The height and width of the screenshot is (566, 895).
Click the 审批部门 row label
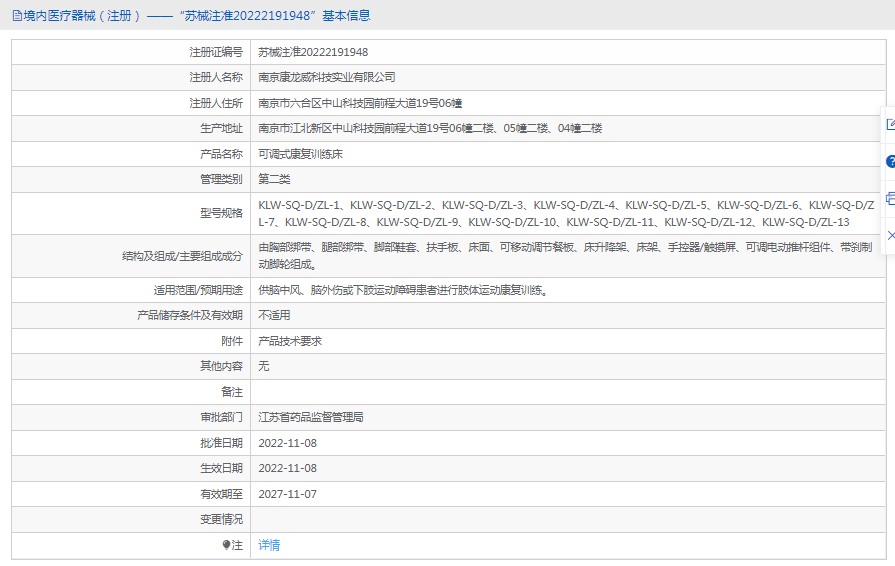(x=221, y=417)
